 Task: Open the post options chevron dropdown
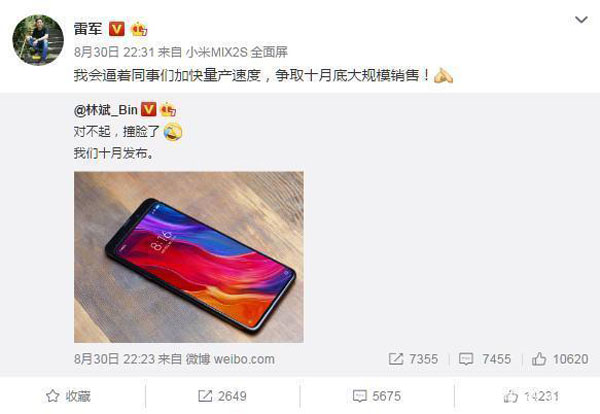point(581,20)
